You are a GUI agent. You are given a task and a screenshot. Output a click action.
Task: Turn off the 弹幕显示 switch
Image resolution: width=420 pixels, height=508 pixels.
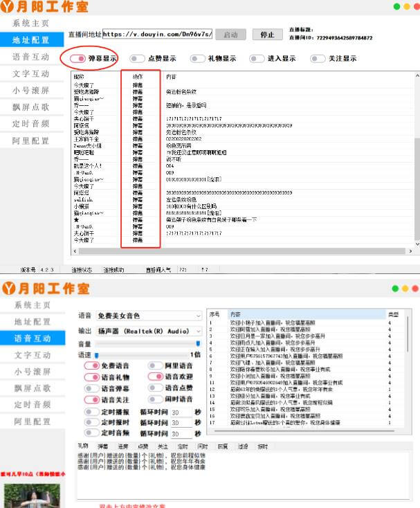(77, 59)
